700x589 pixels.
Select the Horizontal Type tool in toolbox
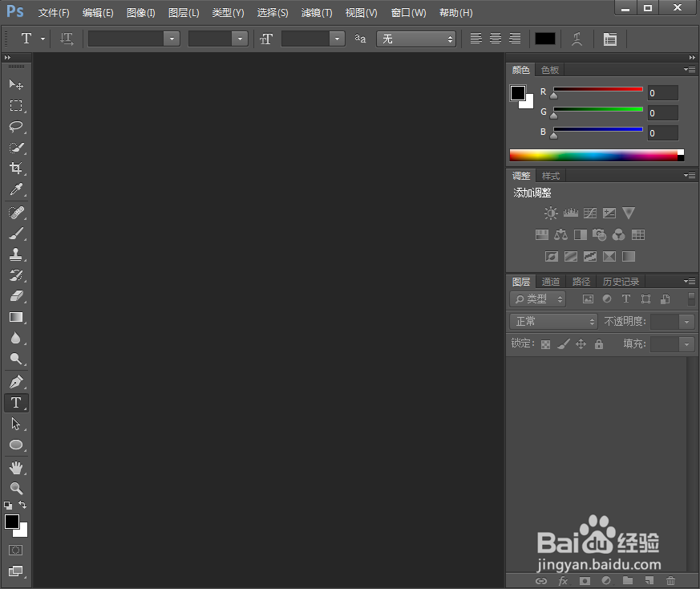click(x=16, y=403)
